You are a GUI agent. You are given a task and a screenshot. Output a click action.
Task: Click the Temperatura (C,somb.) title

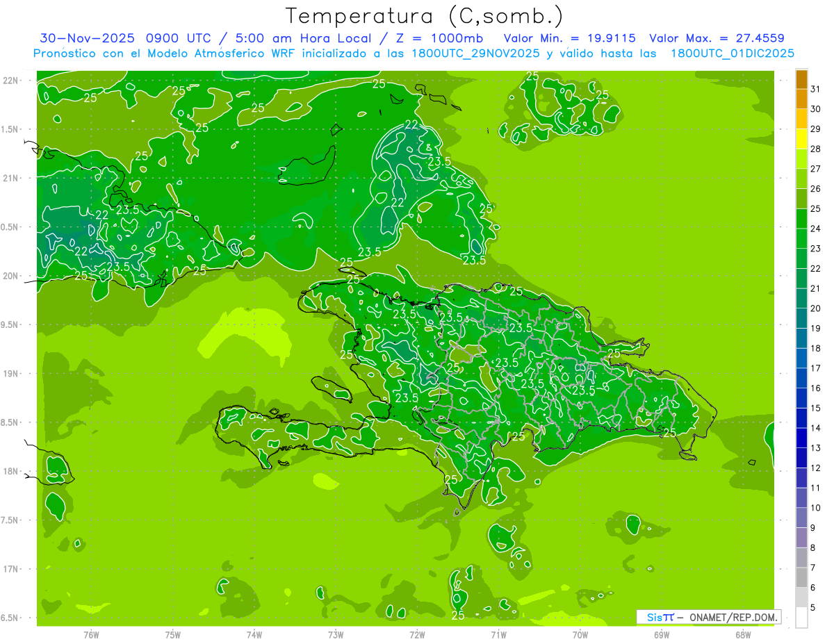pyautogui.click(x=425, y=16)
